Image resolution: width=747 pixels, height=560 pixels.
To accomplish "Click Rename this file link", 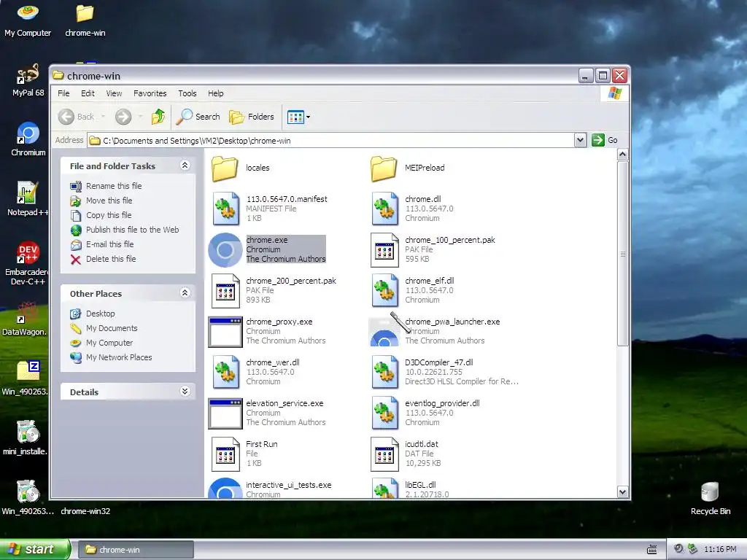I will 114,186.
